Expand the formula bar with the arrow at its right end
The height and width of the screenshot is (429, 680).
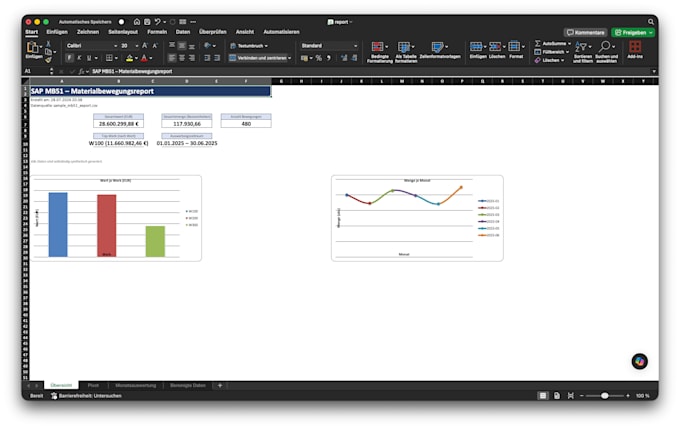654,71
